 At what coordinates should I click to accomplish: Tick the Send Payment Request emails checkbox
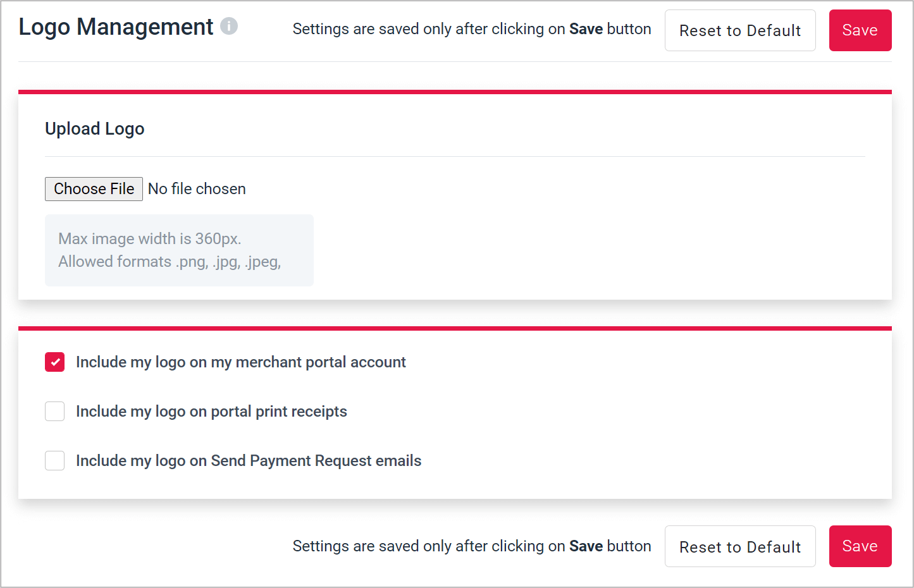(55, 461)
